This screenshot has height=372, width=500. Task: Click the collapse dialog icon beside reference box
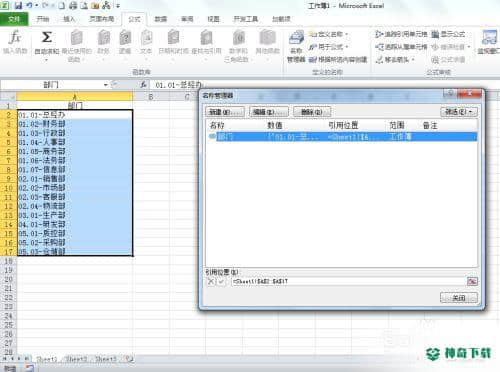(472, 281)
